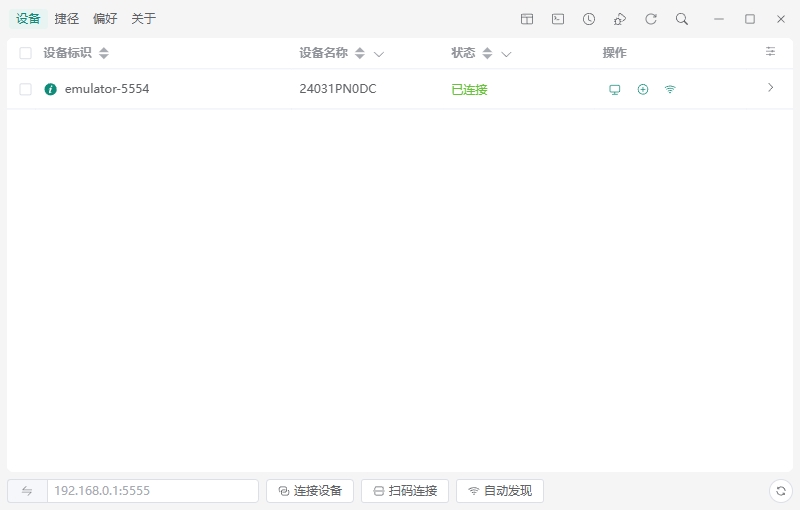800x510 pixels.
Task: Click the 连接设备 button
Action: pos(310,491)
